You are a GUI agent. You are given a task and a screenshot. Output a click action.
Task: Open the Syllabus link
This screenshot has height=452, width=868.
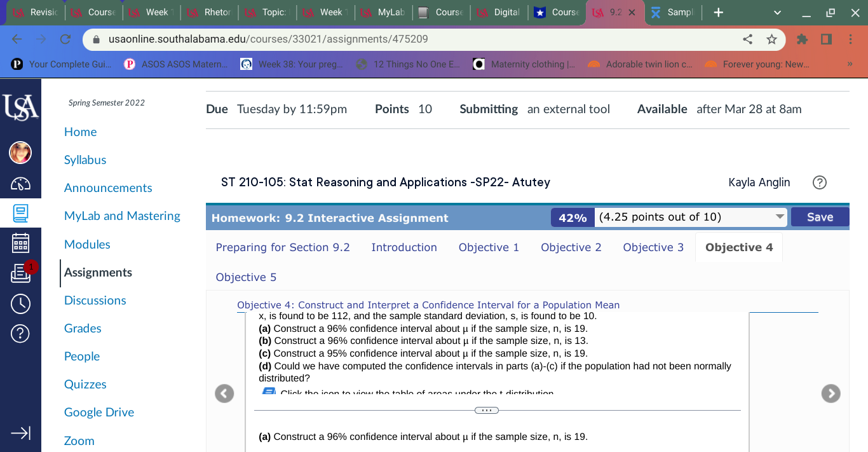(x=85, y=160)
